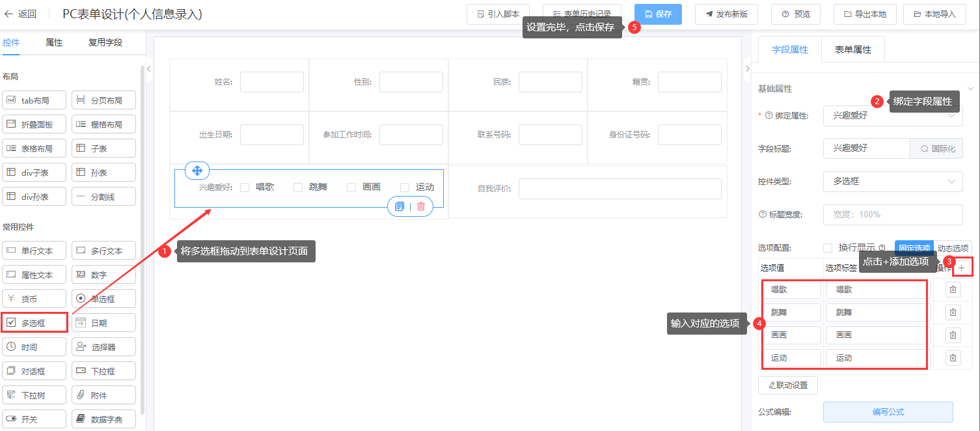Image resolution: width=980 pixels, height=431 pixels.
Task: Click the move handle icon on the 兴趣爱好 field
Action: tap(197, 171)
